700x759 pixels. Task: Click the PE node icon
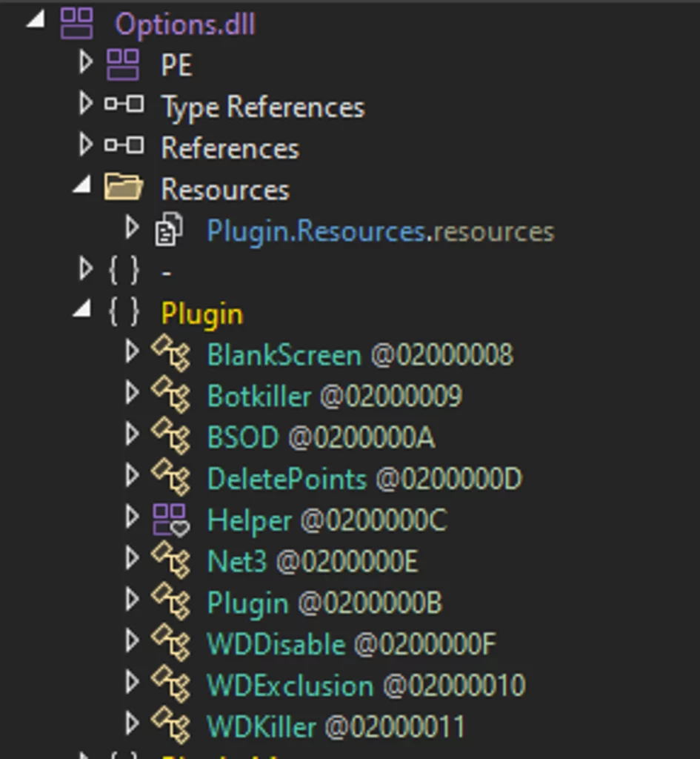point(123,64)
